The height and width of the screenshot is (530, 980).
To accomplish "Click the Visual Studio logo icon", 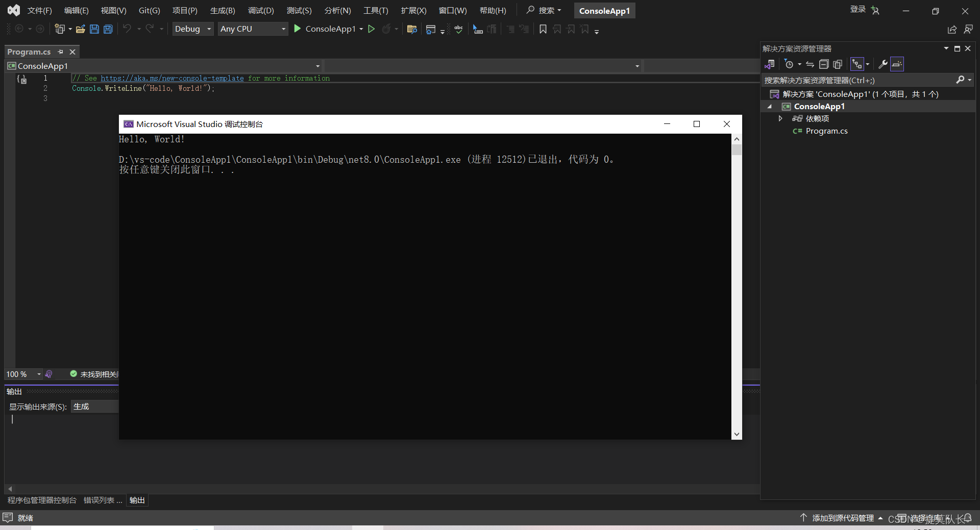I will (x=14, y=10).
